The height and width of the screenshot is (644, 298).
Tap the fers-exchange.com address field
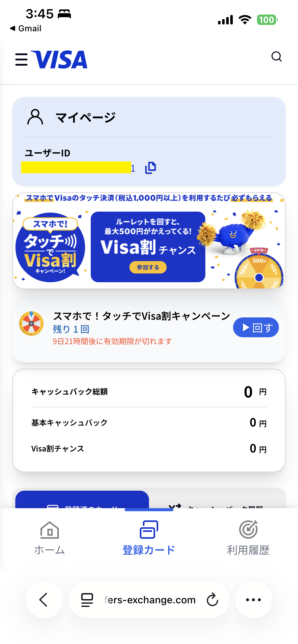tap(150, 600)
